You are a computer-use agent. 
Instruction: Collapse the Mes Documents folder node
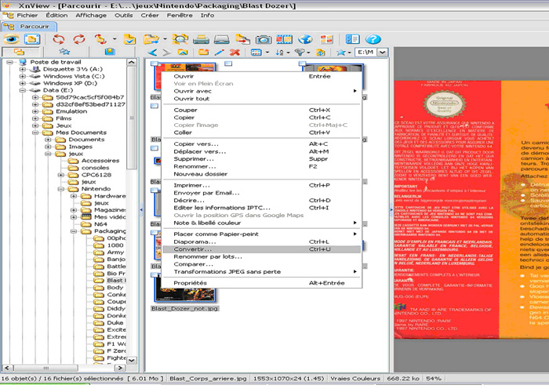click(35, 132)
